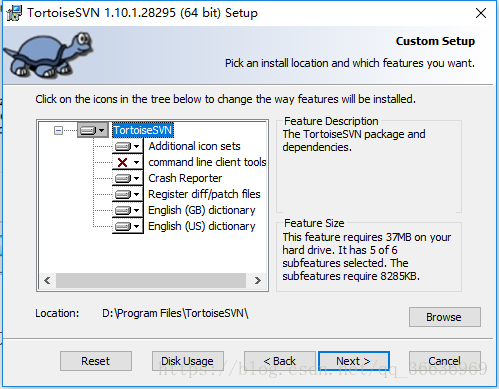Select the Additional icon sets tree entry
Screen dimensions: 499x389
tap(194, 146)
